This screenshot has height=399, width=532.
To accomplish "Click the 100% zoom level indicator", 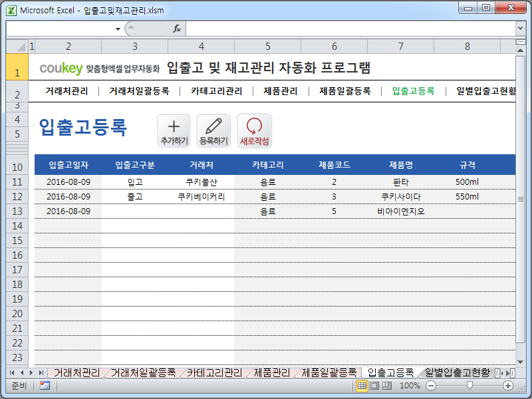I will click(410, 386).
